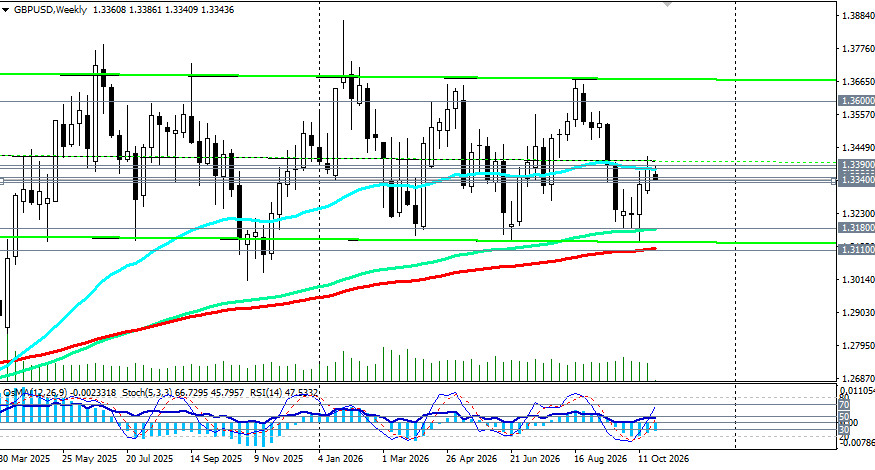Click the 1.34490 value on price scale
875x470 pixels.
858,147
